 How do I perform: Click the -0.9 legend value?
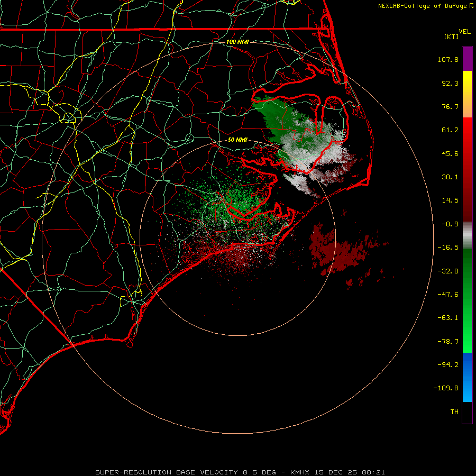[x=450, y=224]
